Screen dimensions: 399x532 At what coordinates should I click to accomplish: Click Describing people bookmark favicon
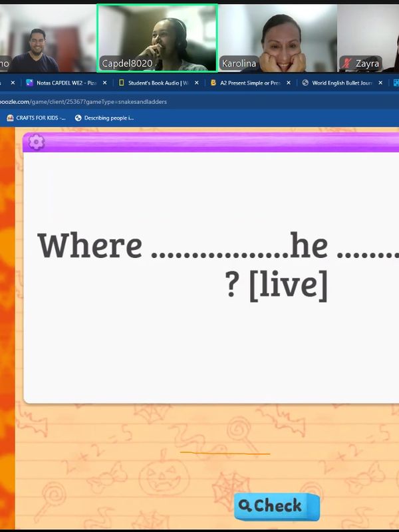(x=78, y=118)
